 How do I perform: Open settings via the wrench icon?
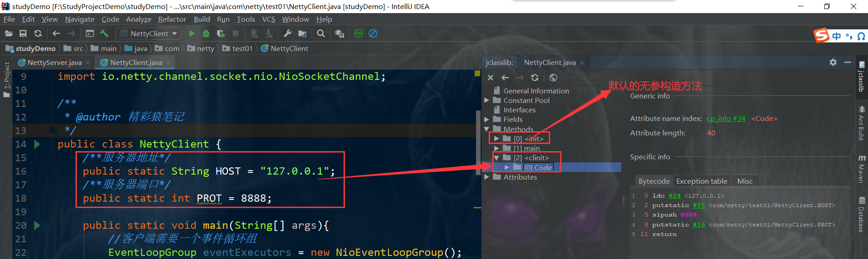[288, 33]
